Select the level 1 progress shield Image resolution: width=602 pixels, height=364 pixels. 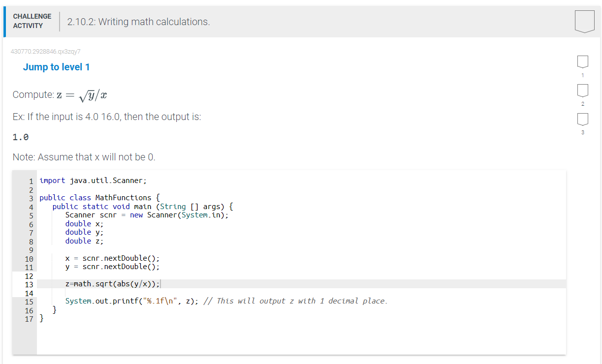click(582, 61)
